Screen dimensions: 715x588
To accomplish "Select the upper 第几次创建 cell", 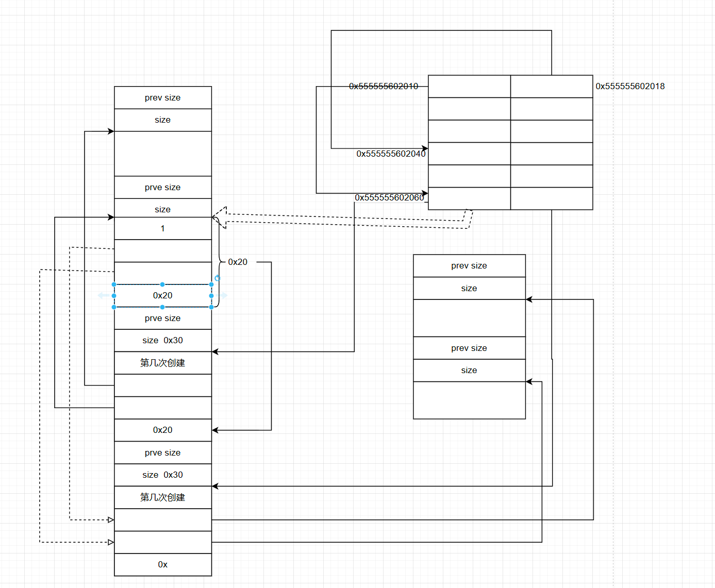I will click(163, 363).
